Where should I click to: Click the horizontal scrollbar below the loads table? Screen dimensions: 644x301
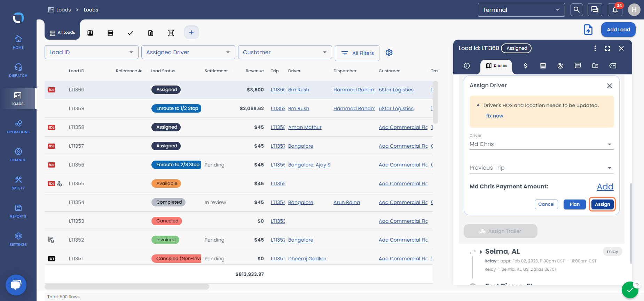(127, 287)
